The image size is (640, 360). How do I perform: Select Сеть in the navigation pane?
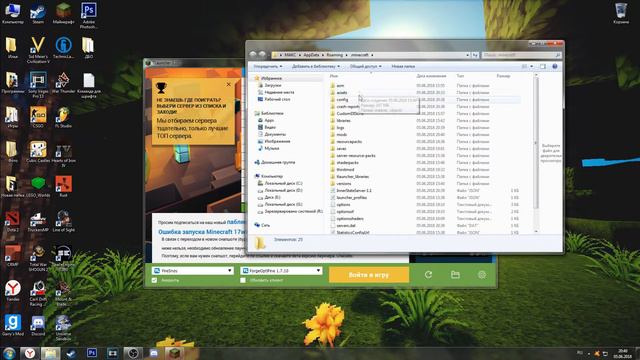tap(265, 225)
